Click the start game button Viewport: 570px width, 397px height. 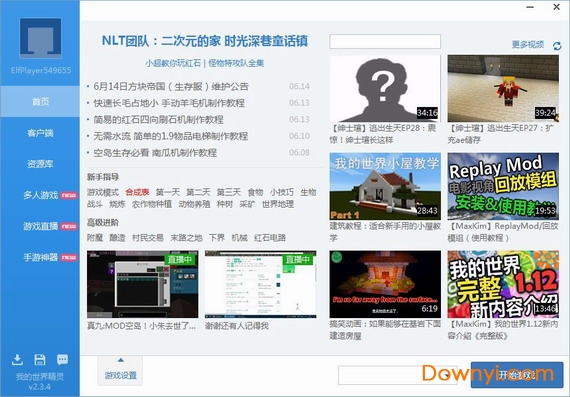click(x=517, y=375)
